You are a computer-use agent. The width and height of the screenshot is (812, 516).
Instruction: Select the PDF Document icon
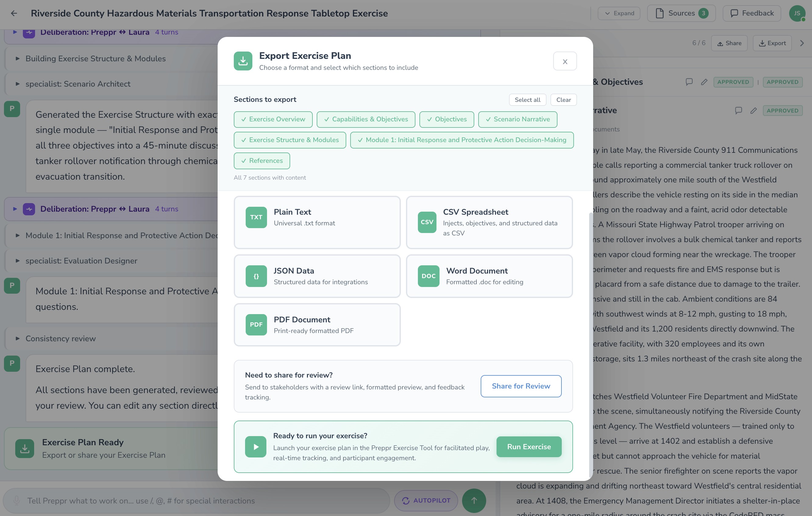click(256, 325)
